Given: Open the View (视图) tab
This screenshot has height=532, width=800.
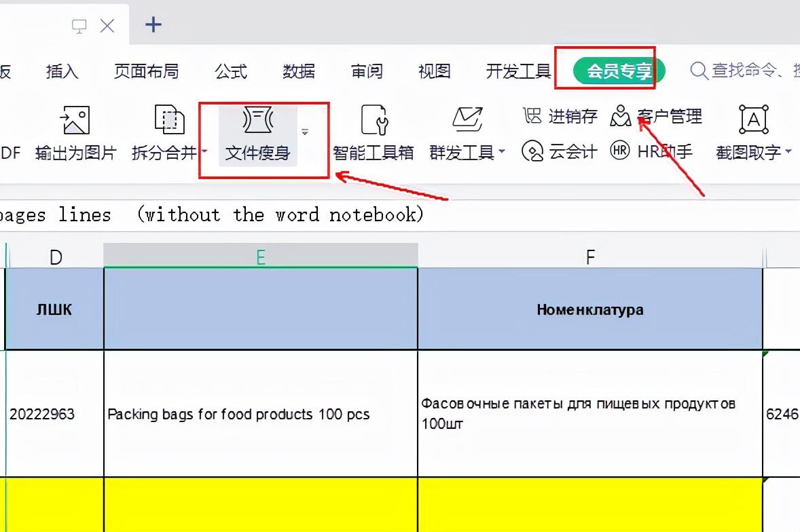Looking at the screenshot, I should [x=434, y=71].
